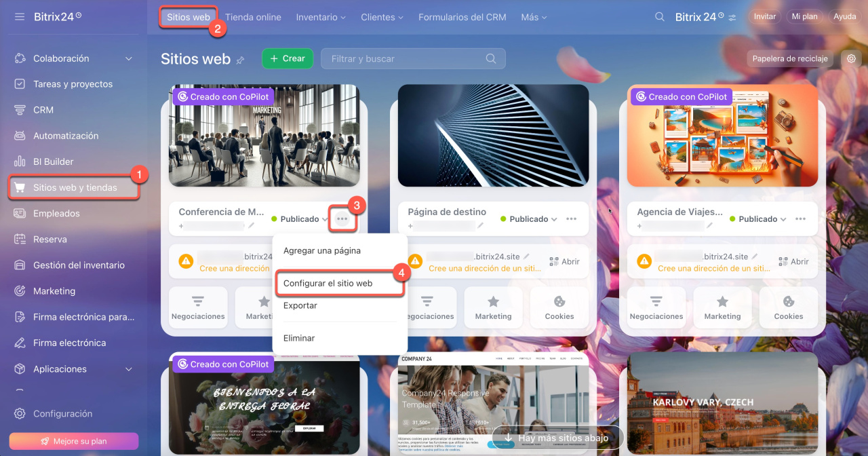
Task: Open the Firma electrónica sidebar item
Action: 69,343
